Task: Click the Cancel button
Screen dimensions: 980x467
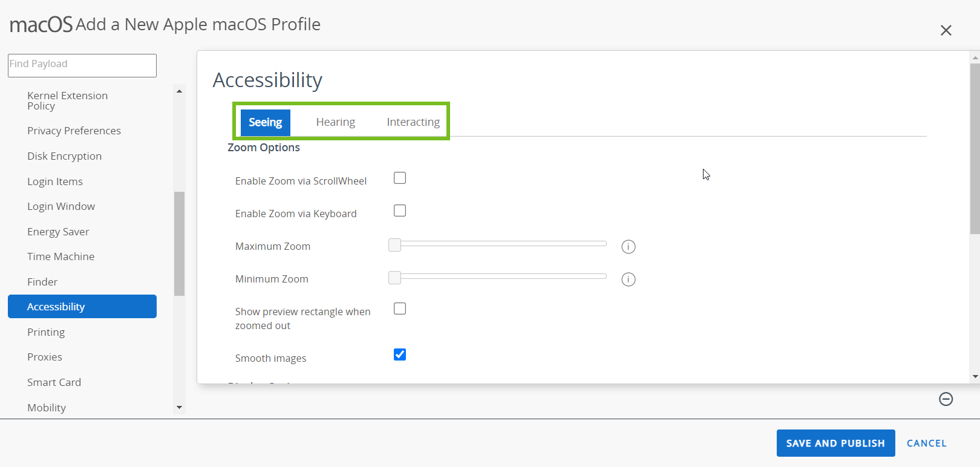Action: point(926,443)
